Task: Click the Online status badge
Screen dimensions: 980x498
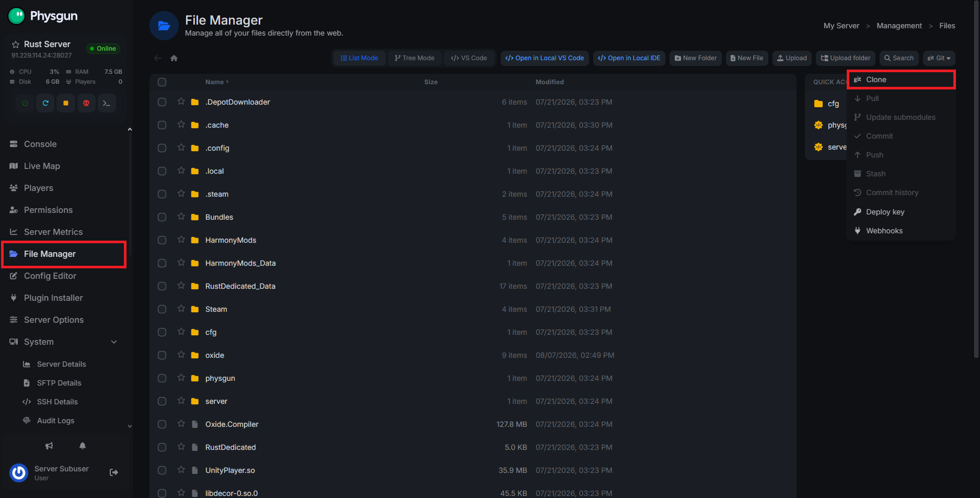Action: 103,49
